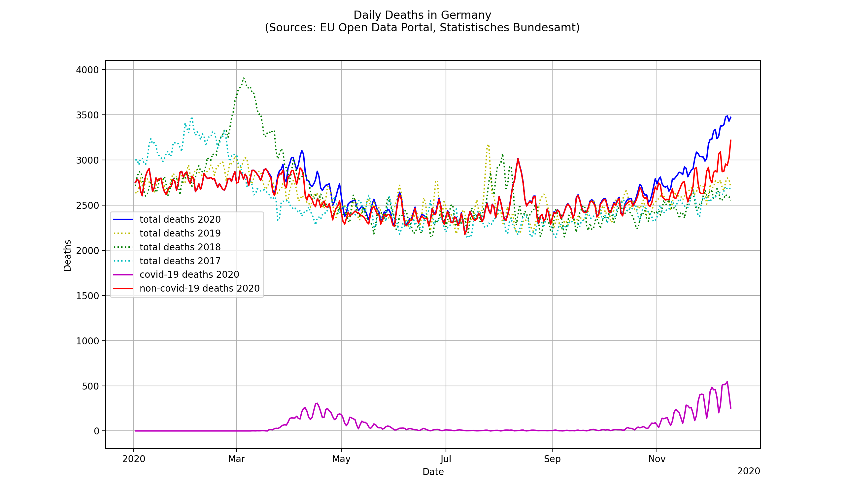Screen dimensions: 845x504
Task: Click the 'covid-19 deaths 2020' legend entry
Action: pyautogui.click(x=189, y=275)
